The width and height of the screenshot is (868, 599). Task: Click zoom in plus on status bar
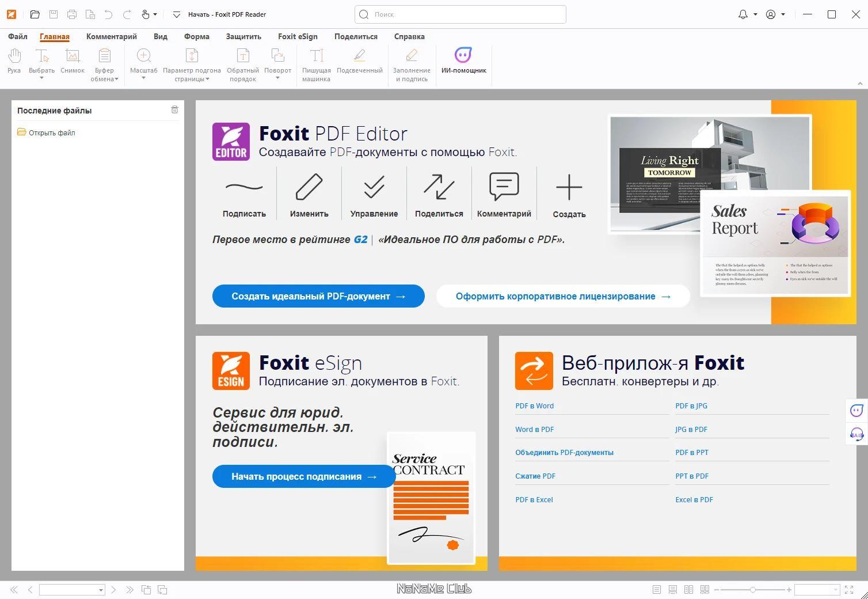[789, 590]
